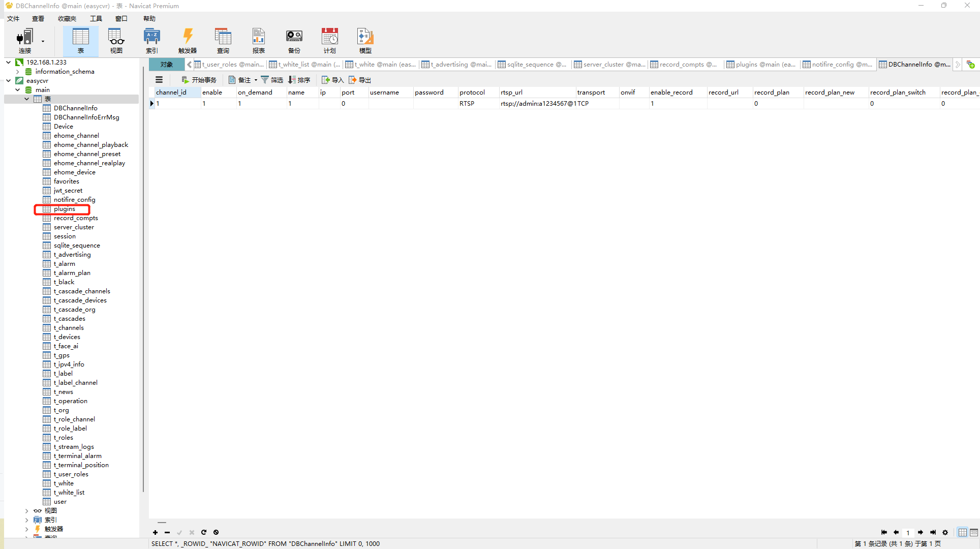The width and height of the screenshot is (980, 549).
Task: Open the 触发器 trigger tool
Action: tap(187, 41)
